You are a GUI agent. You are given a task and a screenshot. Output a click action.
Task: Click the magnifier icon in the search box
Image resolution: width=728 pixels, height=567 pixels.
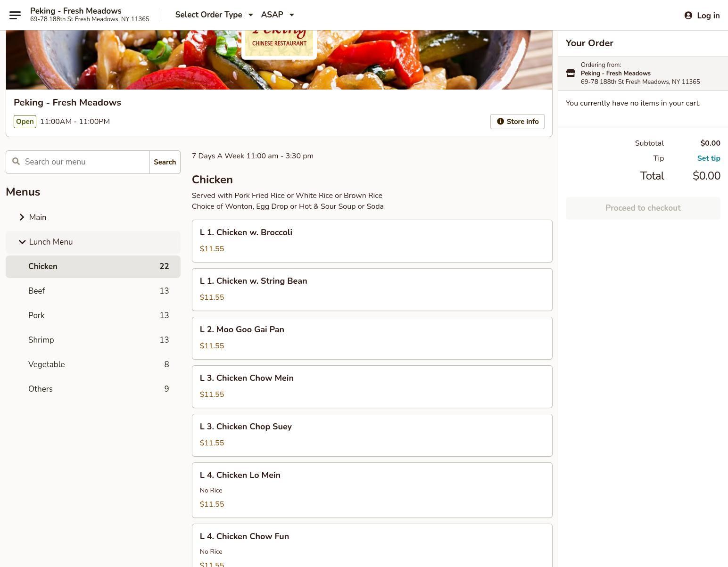16,162
